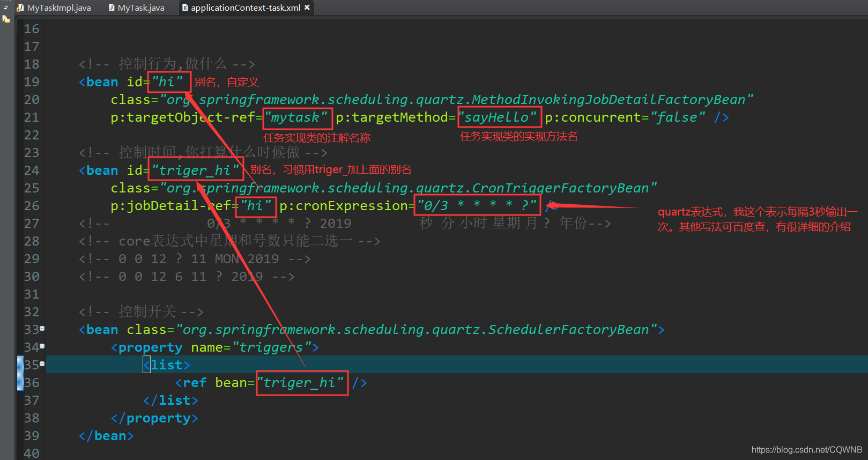
Task: Click the Java file icon on MyTaskImpl.java tab
Action: 20,8
